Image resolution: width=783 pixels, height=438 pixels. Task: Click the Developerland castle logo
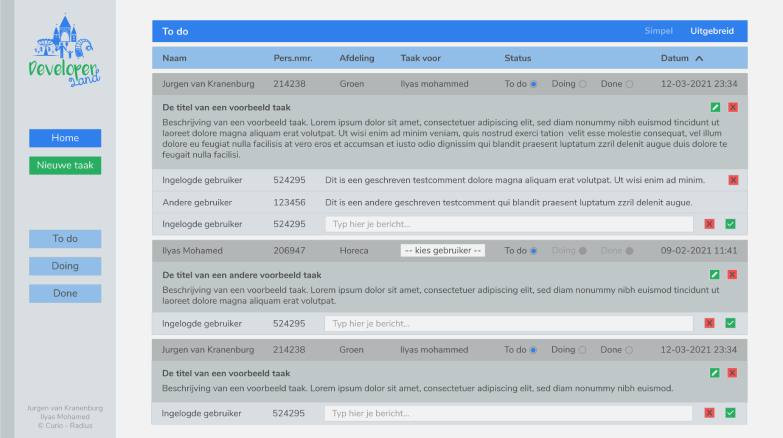[x=64, y=50]
